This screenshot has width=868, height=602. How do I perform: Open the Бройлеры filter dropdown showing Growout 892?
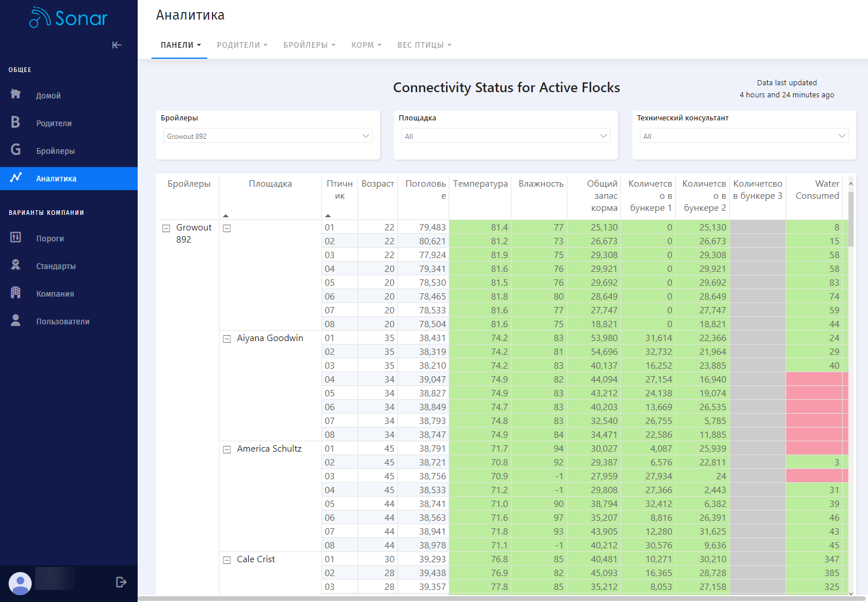268,136
